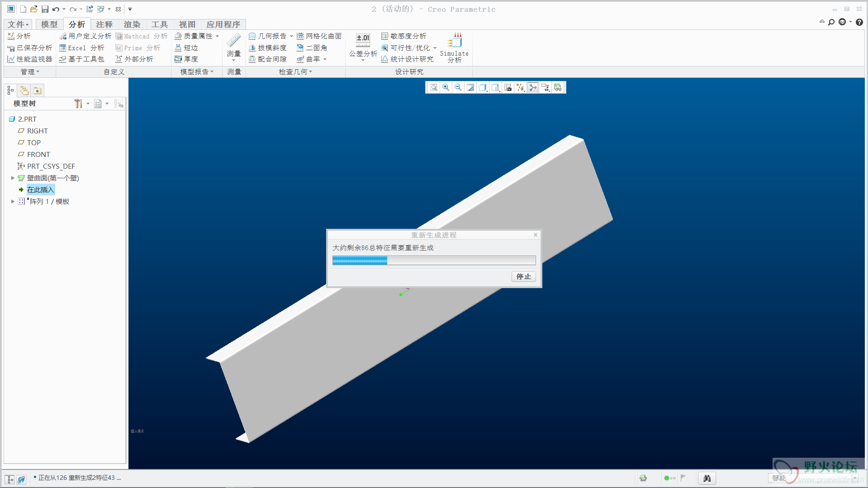Click the New file icon in quick access toolbar
The width and height of the screenshot is (868, 488).
[23, 9]
